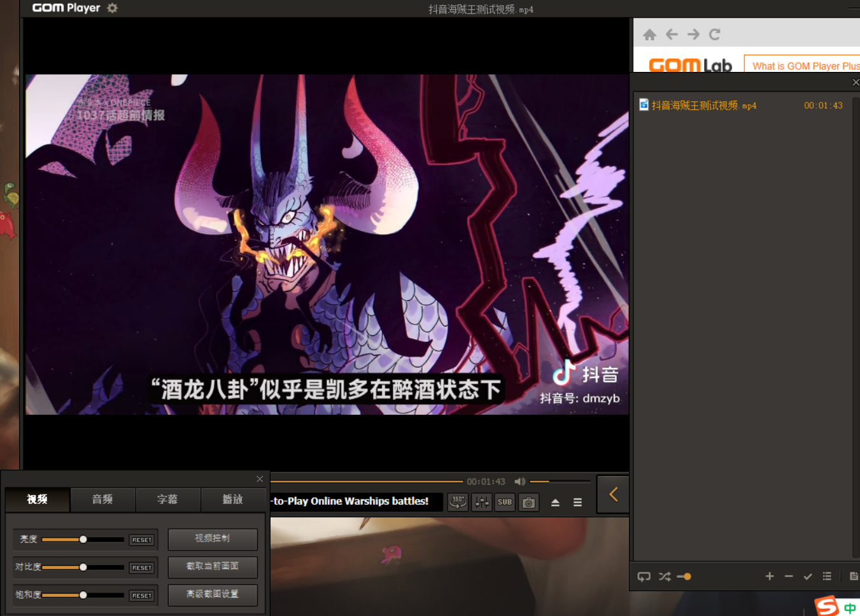Switch to the 播放 tab
860x616 pixels.
tap(233, 500)
